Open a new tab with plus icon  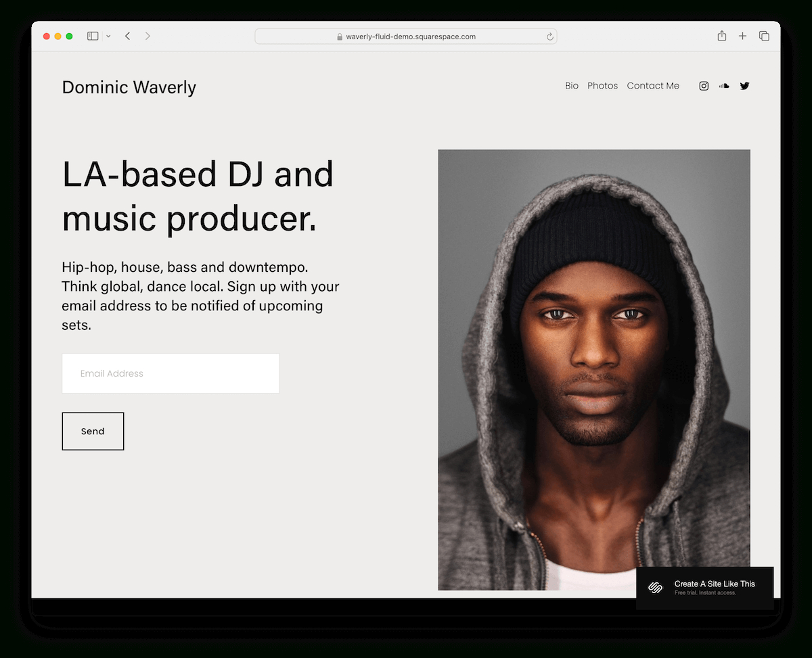[x=742, y=36]
